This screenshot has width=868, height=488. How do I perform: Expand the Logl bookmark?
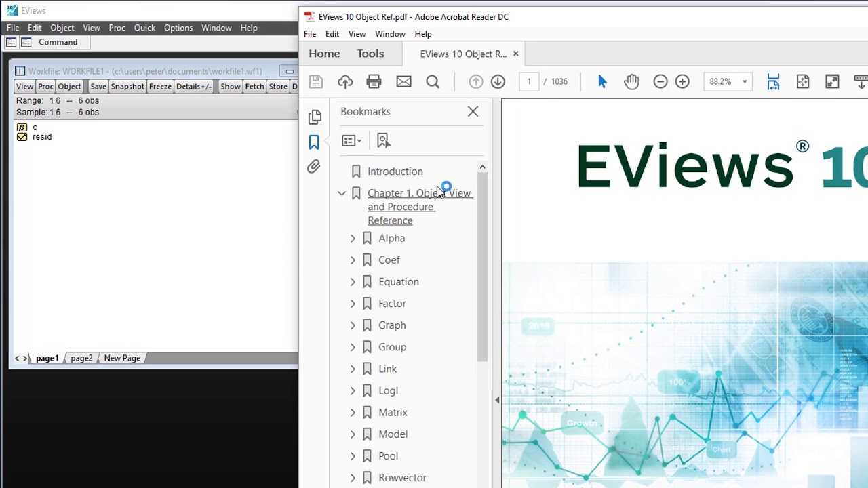tap(353, 390)
